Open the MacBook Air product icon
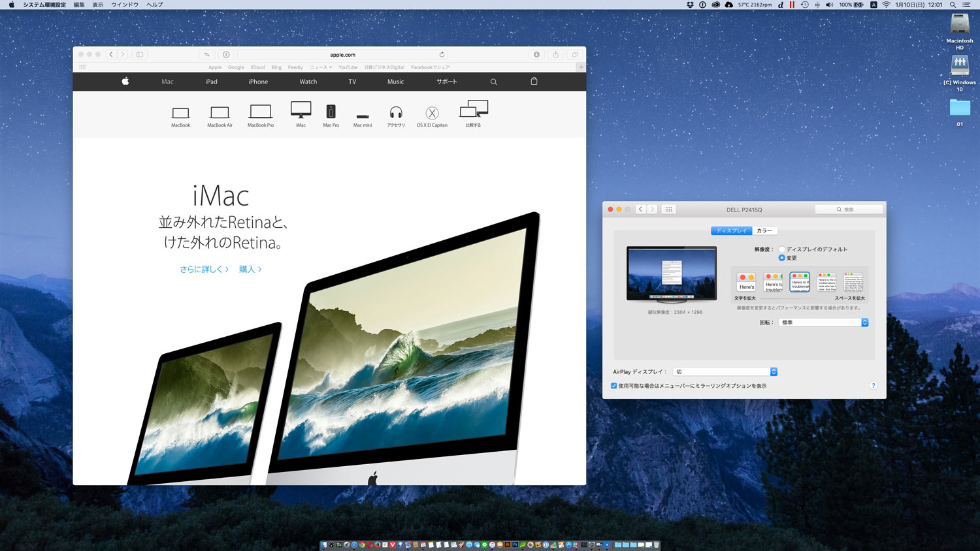Image resolution: width=980 pixels, height=551 pixels. pyautogui.click(x=220, y=116)
